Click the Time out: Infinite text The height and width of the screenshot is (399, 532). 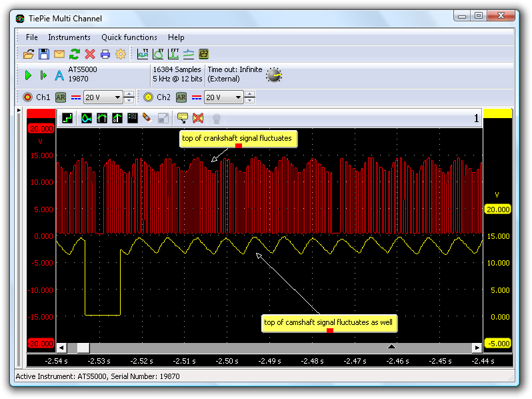235,69
